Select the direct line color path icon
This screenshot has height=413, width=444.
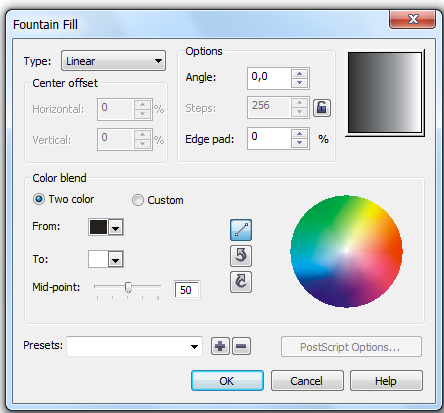click(241, 230)
